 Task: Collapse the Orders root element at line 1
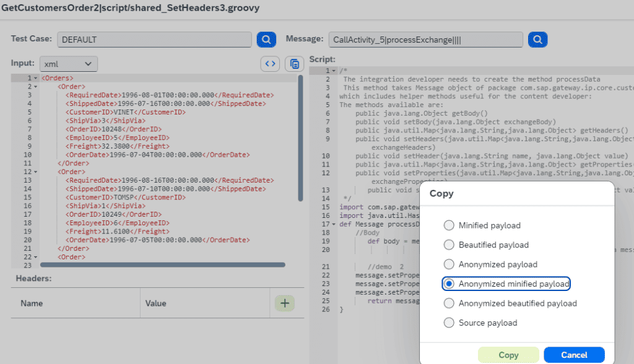35,78
